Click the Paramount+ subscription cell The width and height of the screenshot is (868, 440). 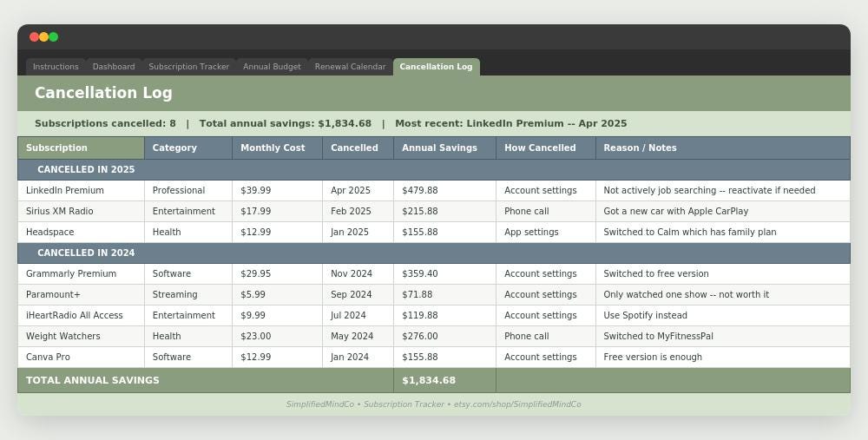click(81, 295)
